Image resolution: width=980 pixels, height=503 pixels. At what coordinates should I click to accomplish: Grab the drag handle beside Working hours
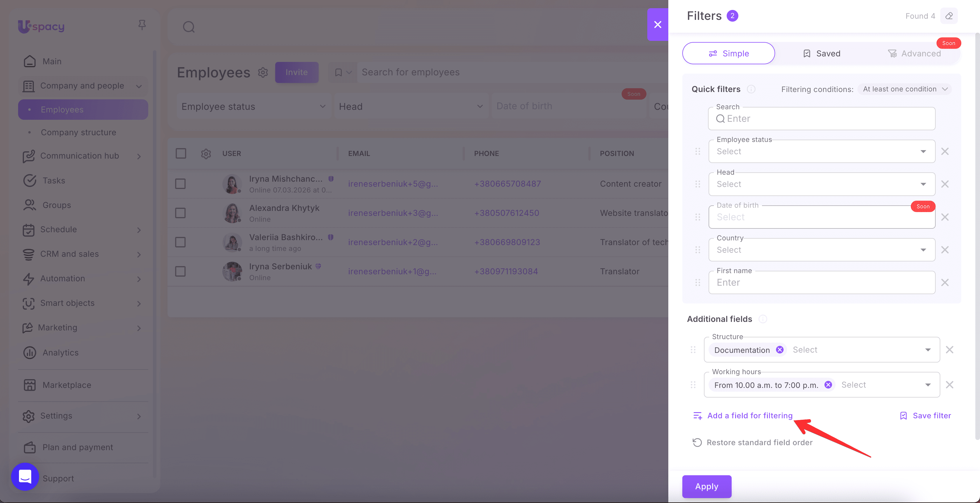click(x=693, y=385)
